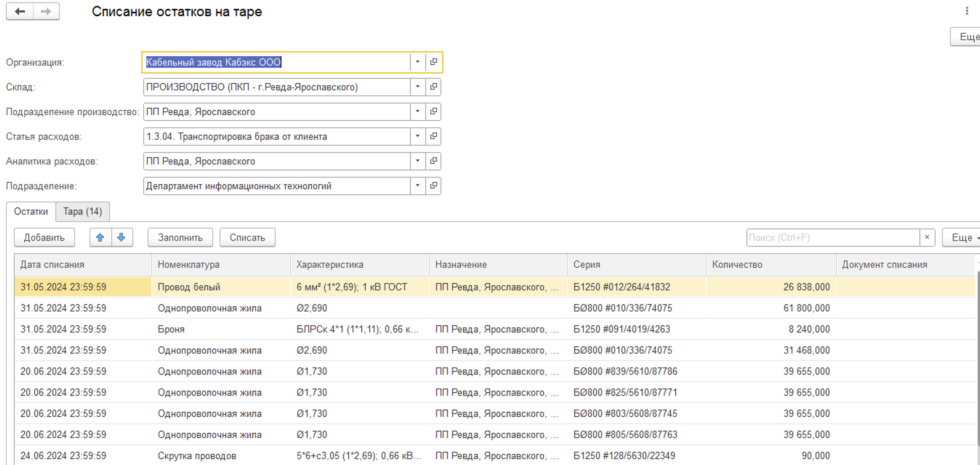Select the Остатки tab

coord(31,211)
